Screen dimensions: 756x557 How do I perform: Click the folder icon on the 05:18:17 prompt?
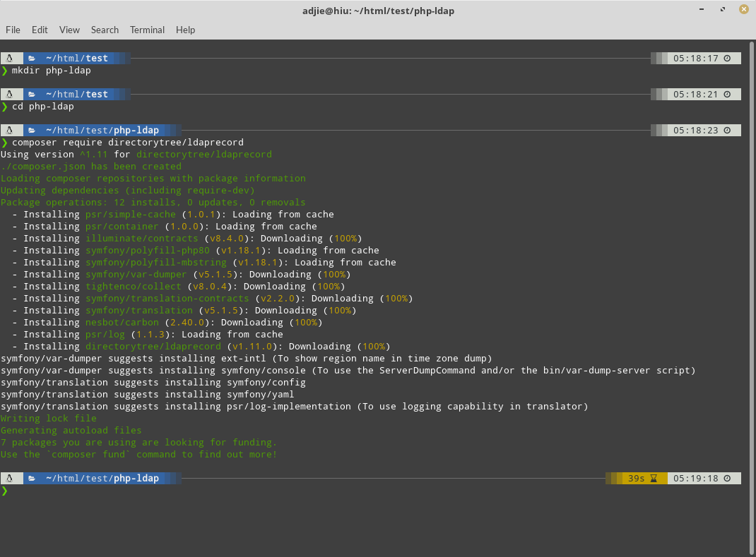click(32, 59)
